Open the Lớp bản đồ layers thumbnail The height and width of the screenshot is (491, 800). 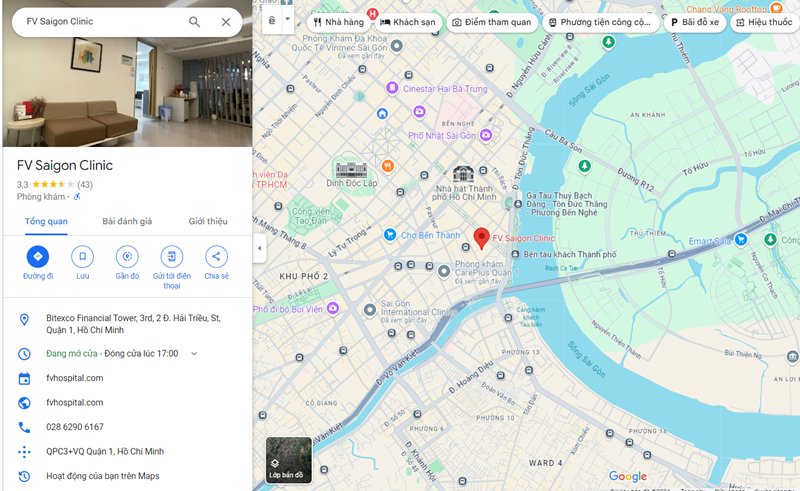pyautogui.click(x=288, y=460)
